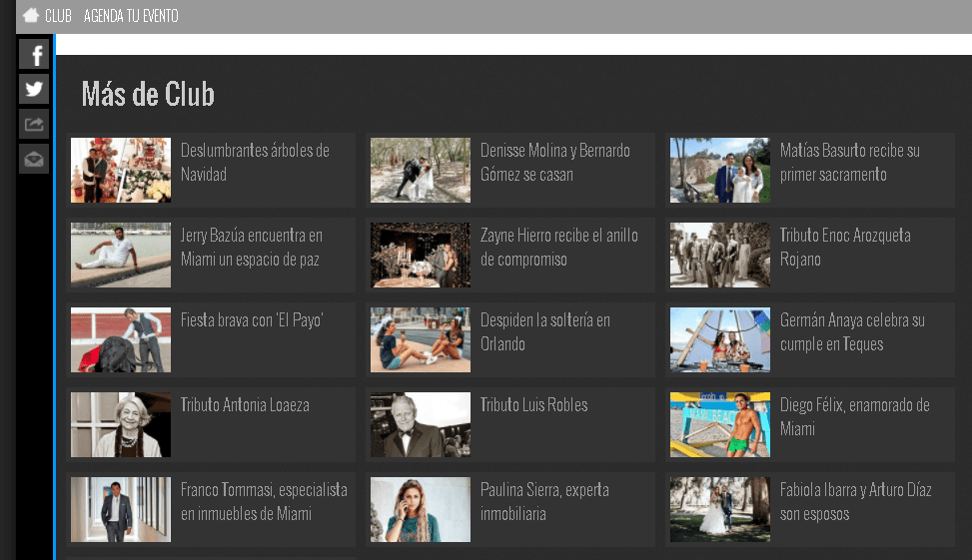
Task: Read 'Denisse Molina y Bernardo Gómez se casan'
Action: pos(554,162)
